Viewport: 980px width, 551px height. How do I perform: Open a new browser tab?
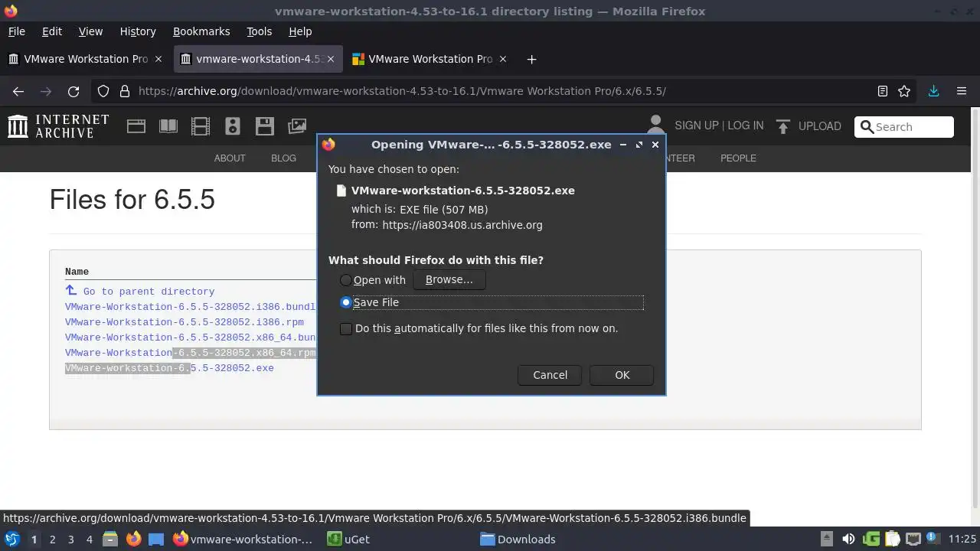point(531,59)
